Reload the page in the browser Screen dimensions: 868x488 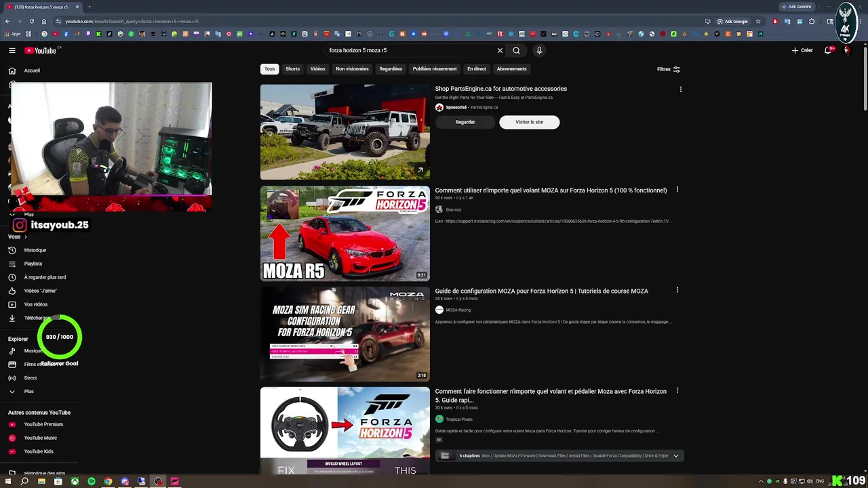click(32, 21)
